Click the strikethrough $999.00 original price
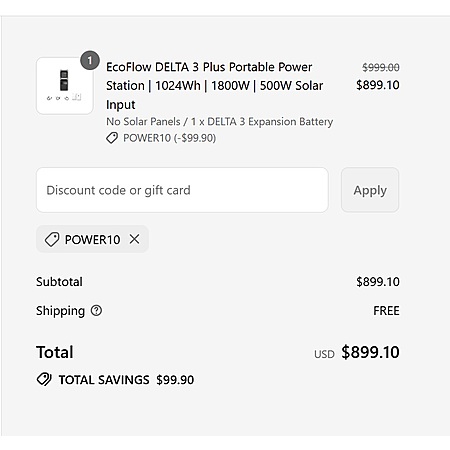This screenshot has width=450, height=450. [381, 67]
